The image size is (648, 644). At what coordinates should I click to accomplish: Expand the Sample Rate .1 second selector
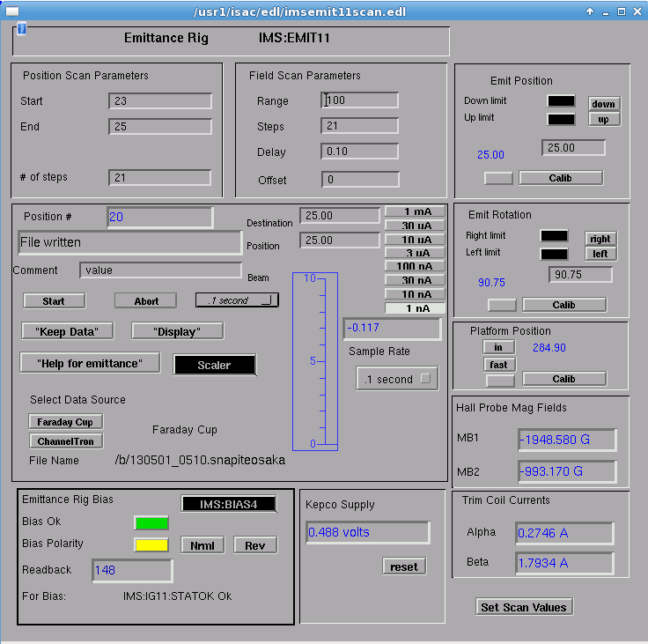(x=396, y=380)
